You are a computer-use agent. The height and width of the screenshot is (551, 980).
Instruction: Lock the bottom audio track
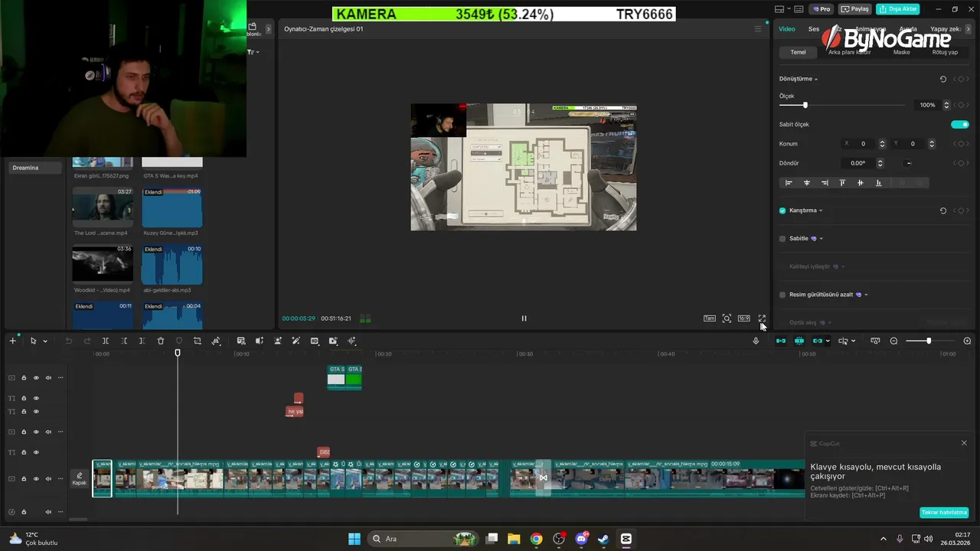pyautogui.click(x=24, y=512)
